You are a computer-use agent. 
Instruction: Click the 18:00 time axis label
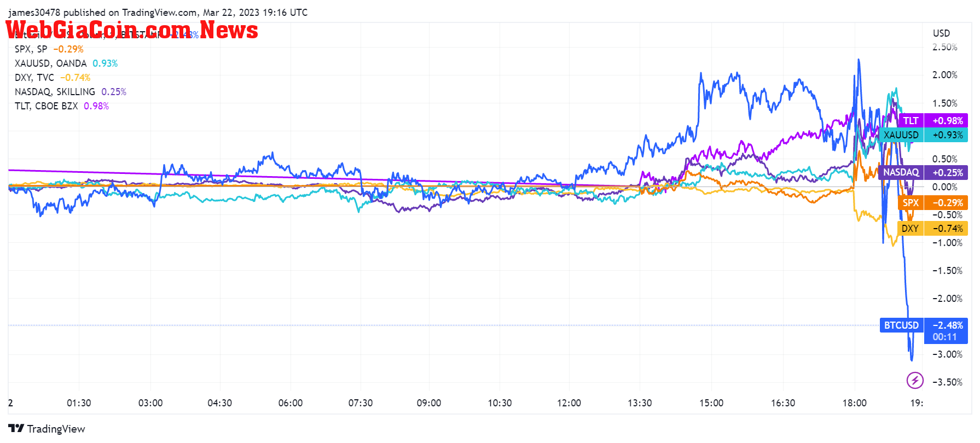(x=855, y=403)
